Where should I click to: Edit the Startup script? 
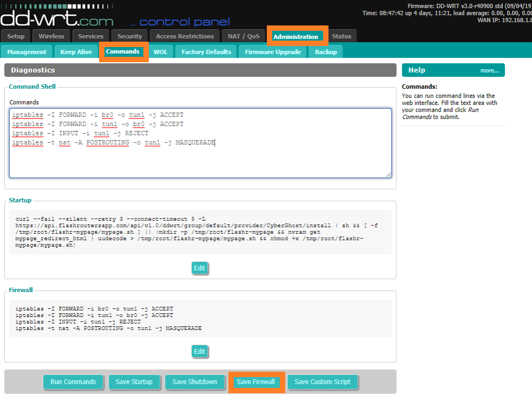click(200, 268)
